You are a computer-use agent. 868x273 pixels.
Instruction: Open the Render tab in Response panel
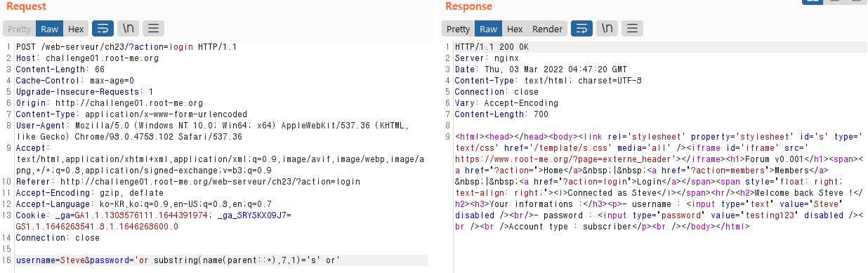click(547, 29)
